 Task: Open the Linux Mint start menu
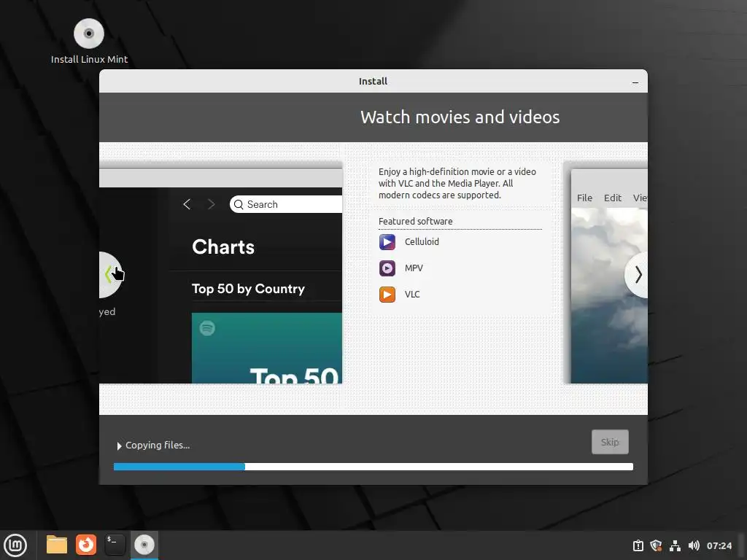15,545
